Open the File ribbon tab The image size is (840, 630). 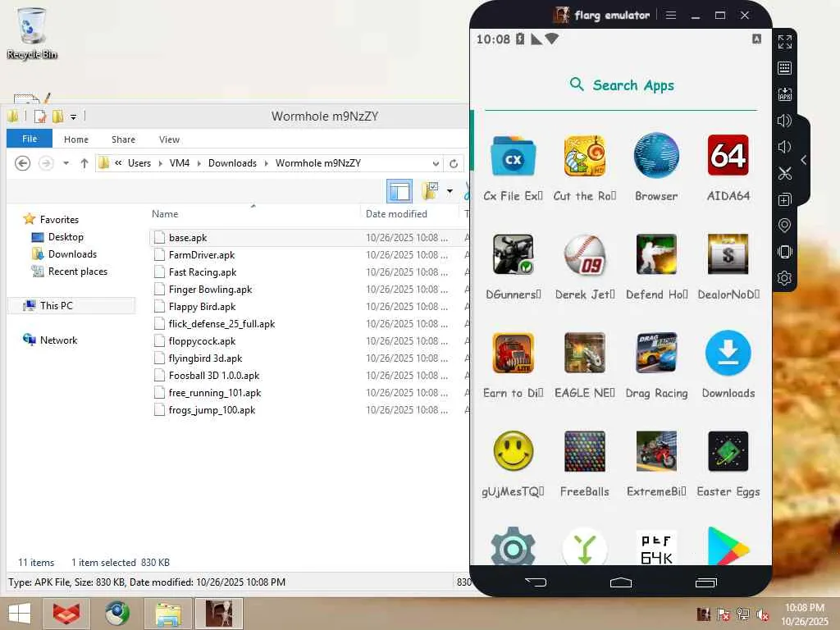(30, 139)
